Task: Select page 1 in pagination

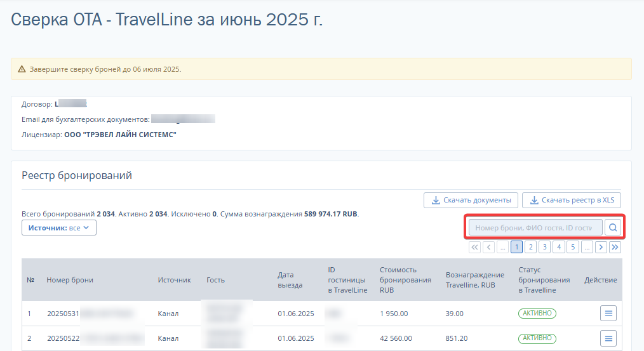Action: click(517, 247)
